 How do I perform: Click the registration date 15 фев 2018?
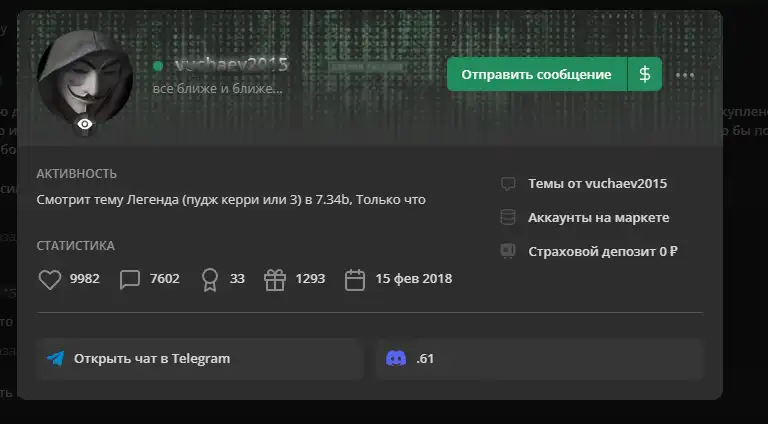click(414, 279)
